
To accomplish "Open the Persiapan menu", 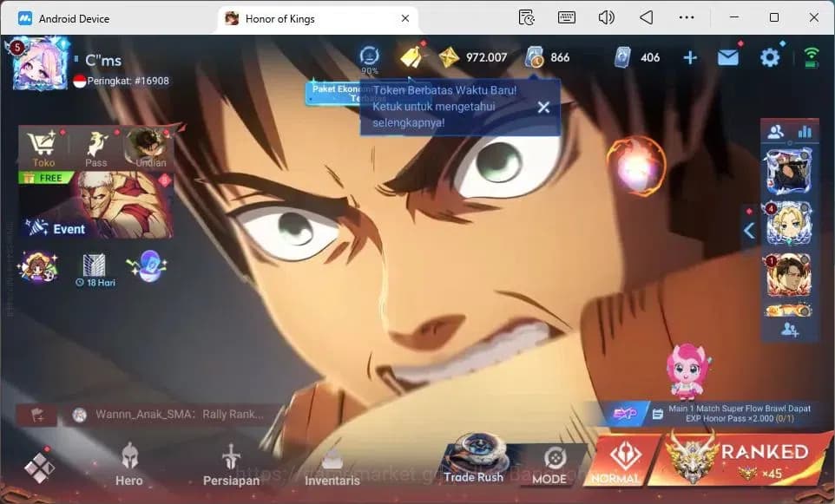I will (x=231, y=466).
